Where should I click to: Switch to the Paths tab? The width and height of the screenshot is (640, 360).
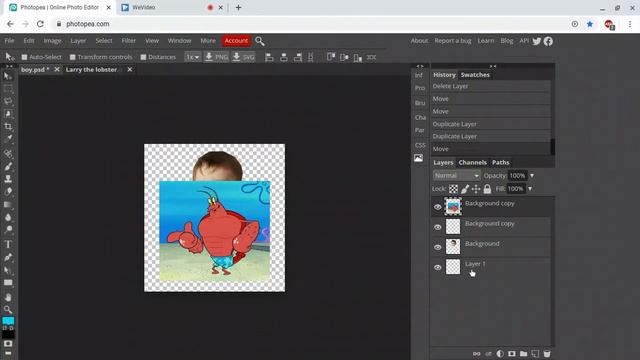pyautogui.click(x=500, y=162)
